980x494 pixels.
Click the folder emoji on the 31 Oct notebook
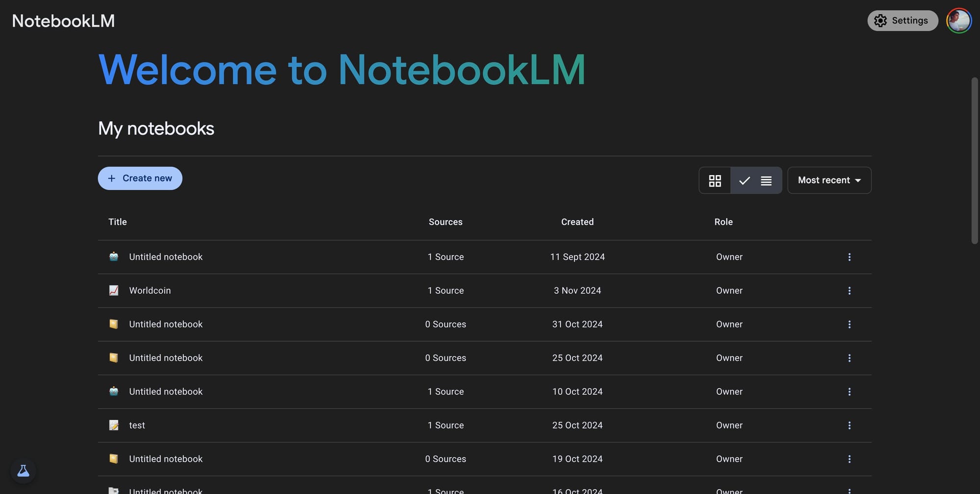pos(114,324)
